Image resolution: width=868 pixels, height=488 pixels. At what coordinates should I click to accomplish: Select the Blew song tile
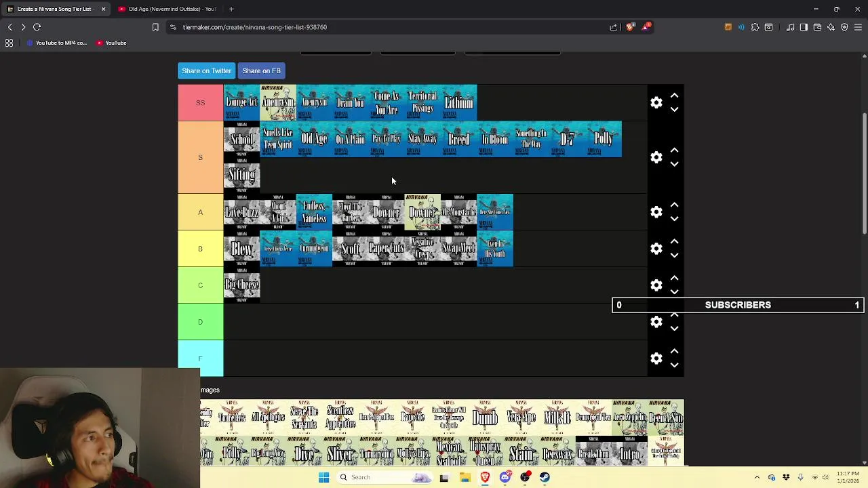[x=242, y=249]
